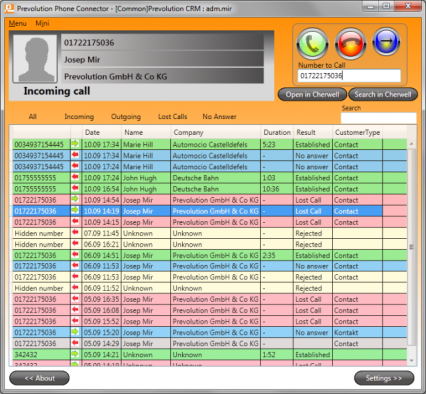Click the call list vertical scrollbar thumb
This screenshot has width=426, height=394.
[x=412, y=247]
